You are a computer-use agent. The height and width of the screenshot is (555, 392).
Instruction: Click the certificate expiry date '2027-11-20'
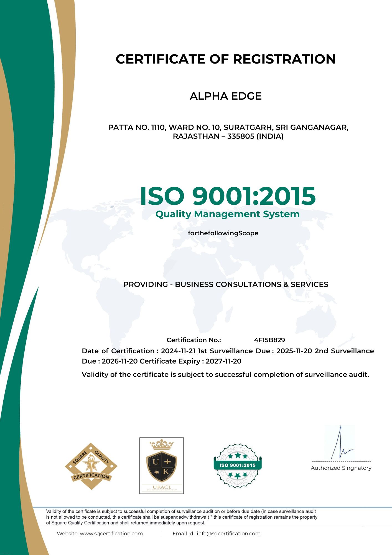pos(223,361)
